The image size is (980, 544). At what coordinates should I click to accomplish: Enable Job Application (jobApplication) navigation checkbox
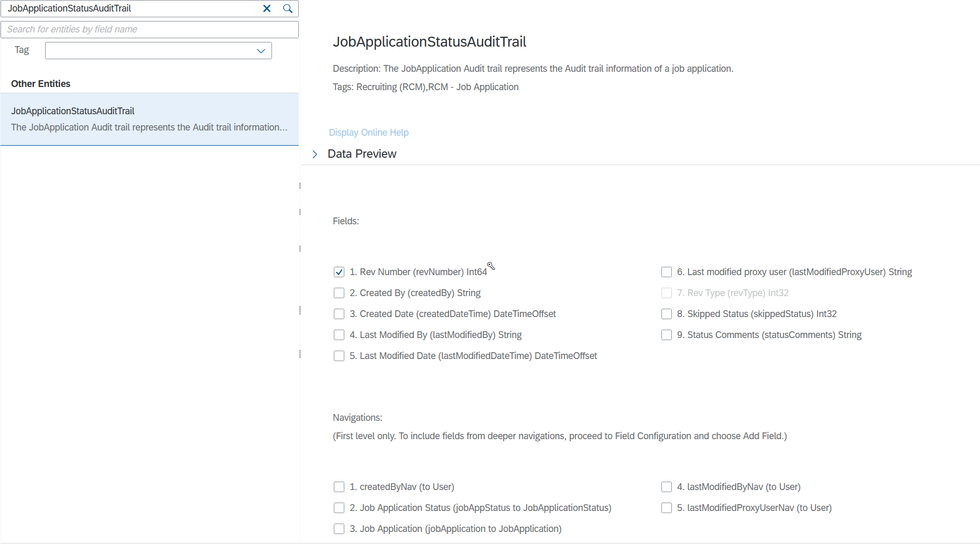pos(339,529)
